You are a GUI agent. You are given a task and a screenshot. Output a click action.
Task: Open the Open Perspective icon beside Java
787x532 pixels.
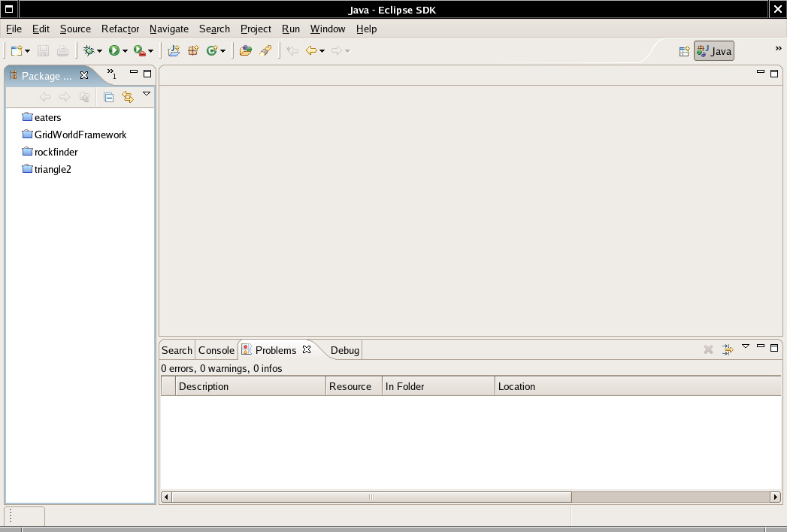point(684,51)
